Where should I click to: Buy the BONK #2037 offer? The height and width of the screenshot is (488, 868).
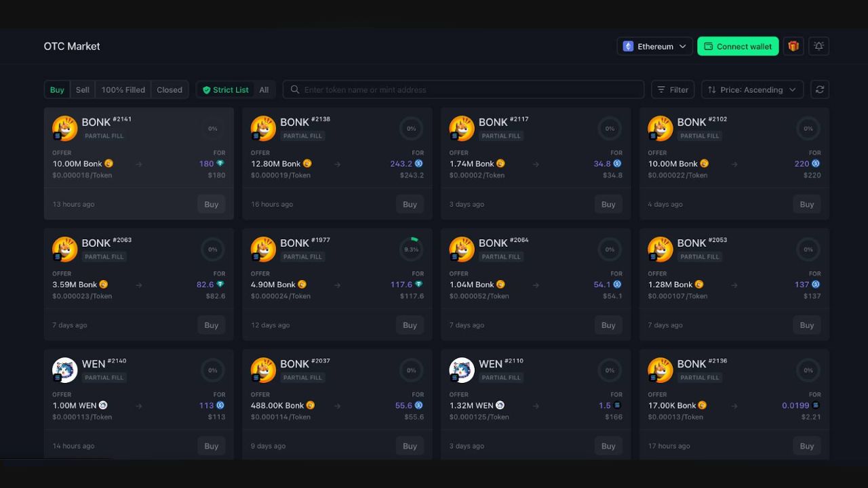[x=410, y=446]
